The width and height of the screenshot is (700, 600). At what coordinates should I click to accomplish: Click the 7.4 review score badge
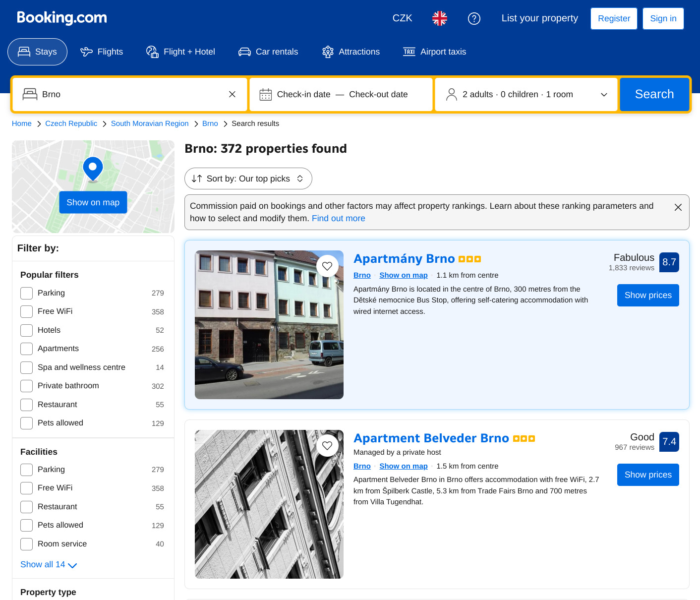tap(669, 442)
